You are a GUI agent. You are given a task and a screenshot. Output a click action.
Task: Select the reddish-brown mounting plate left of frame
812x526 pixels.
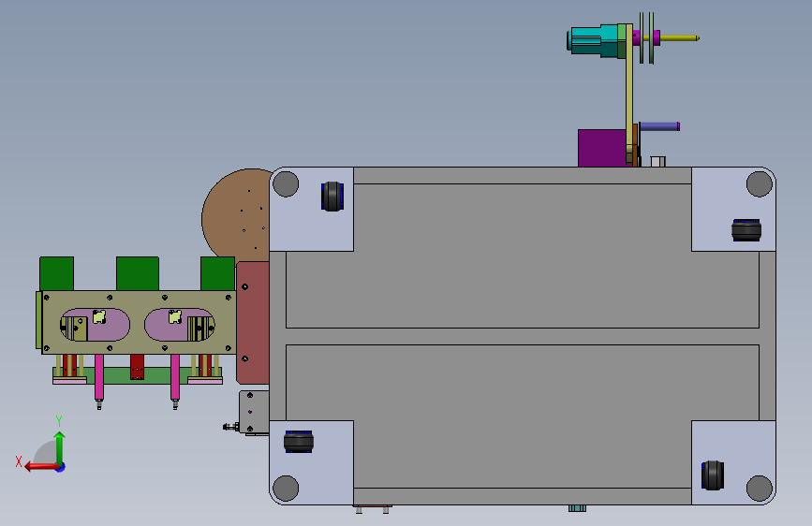253,323
